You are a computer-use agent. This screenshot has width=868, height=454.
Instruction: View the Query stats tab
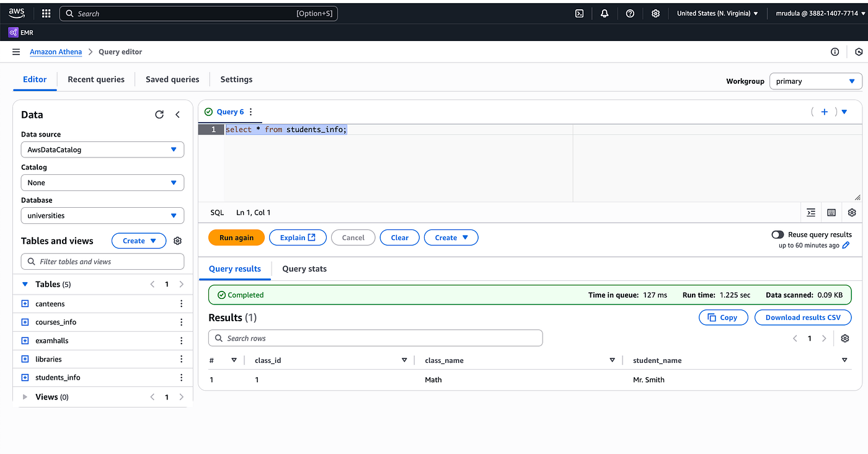point(304,269)
